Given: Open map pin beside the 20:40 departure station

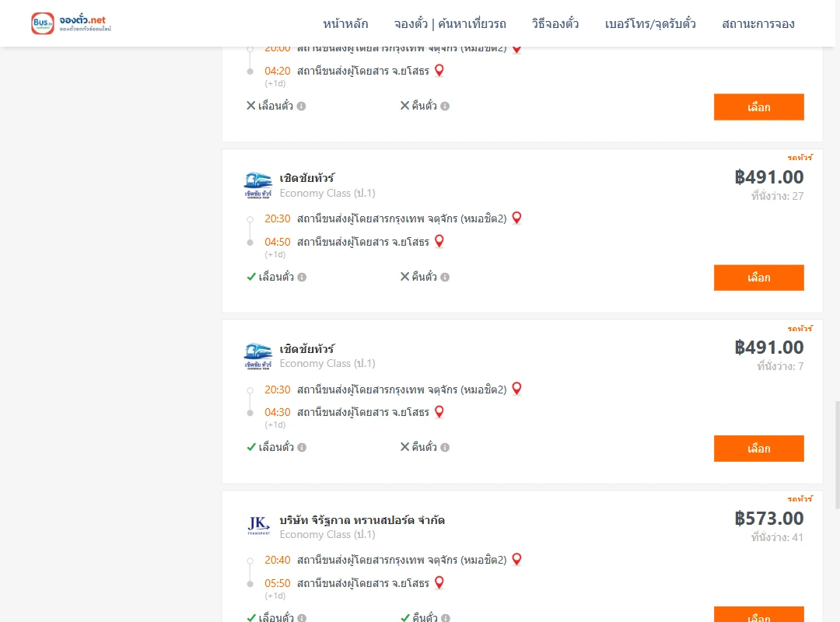Looking at the screenshot, I should pyautogui.click(x=516, y=560).
